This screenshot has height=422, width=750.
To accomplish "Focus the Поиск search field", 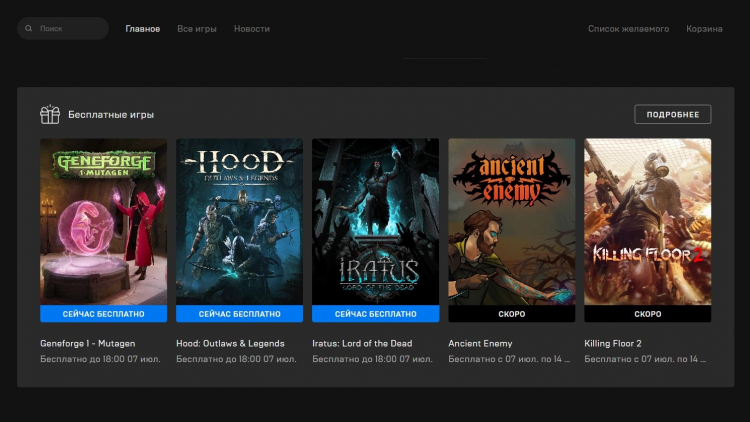I will tap(68, 29).
